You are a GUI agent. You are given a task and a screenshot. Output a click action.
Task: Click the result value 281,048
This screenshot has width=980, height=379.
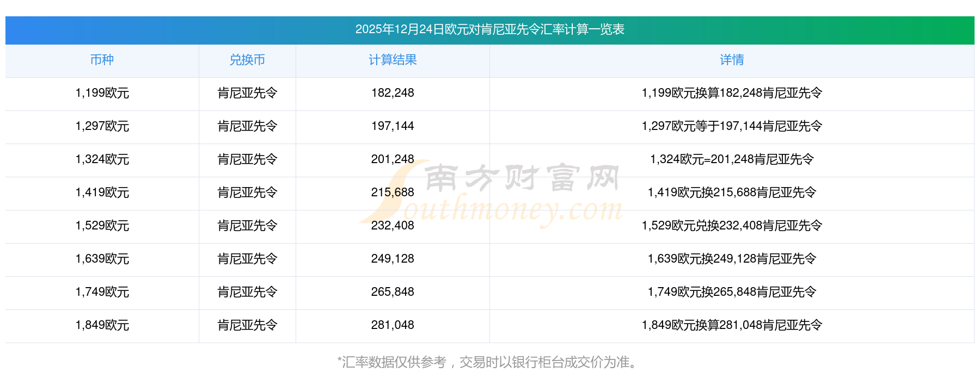pos(393,325)
